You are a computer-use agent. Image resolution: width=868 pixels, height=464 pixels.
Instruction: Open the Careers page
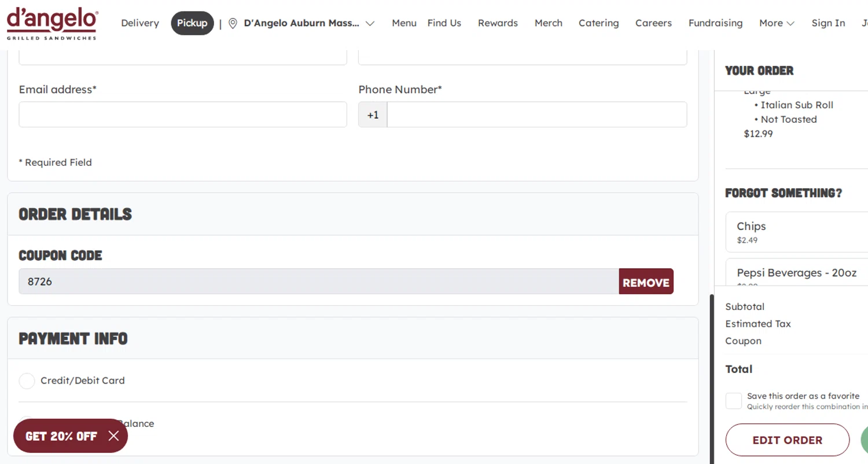click(x=653, y=23)
